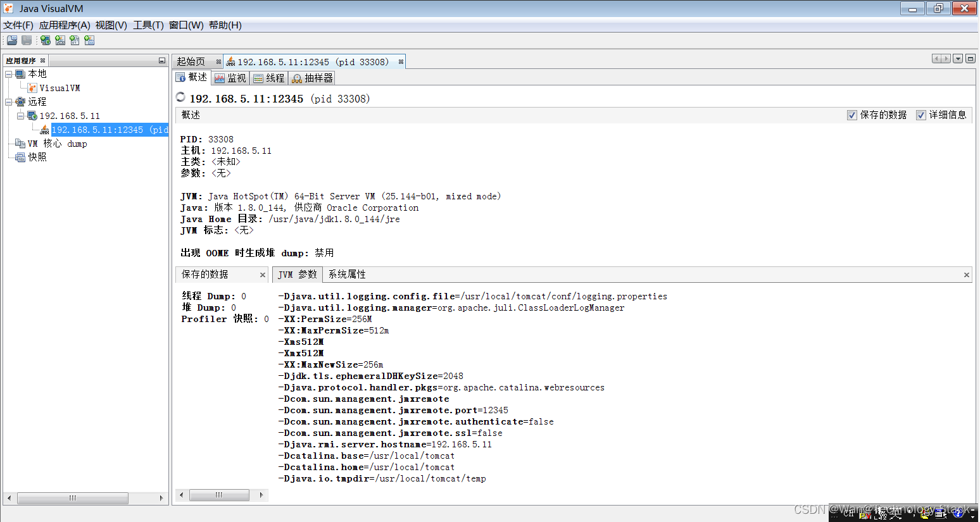Select VM 核心 dump tree item

(x=58, y=144)
